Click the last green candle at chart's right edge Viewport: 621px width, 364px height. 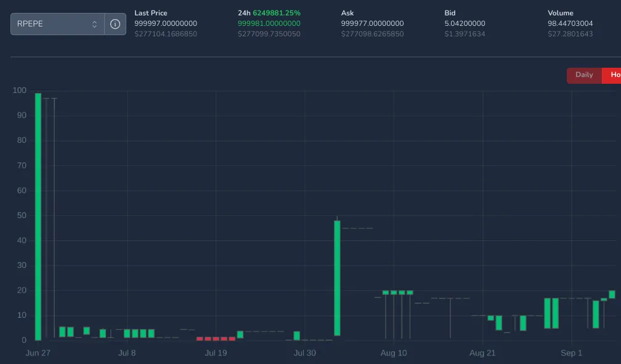click(612, 294)
